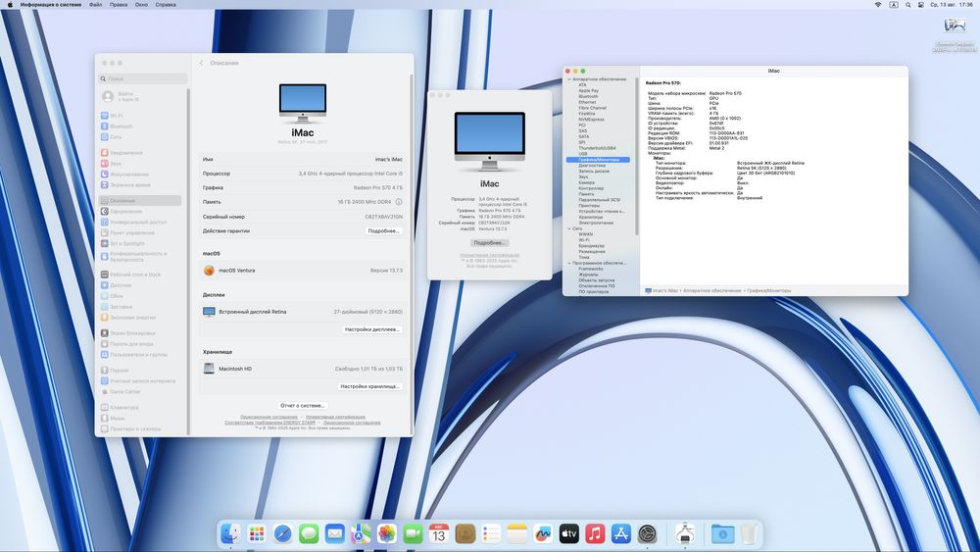Click macOS Ventura version row
The height and width of the screenshot is (552, 980).
point(303,271)
